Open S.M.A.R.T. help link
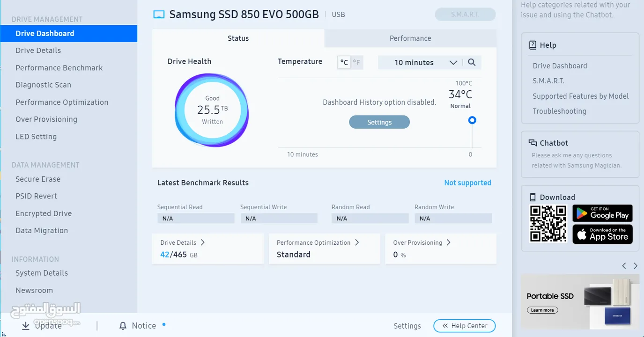This screenshot has width=644, height=337. click(x=548, y=81)
